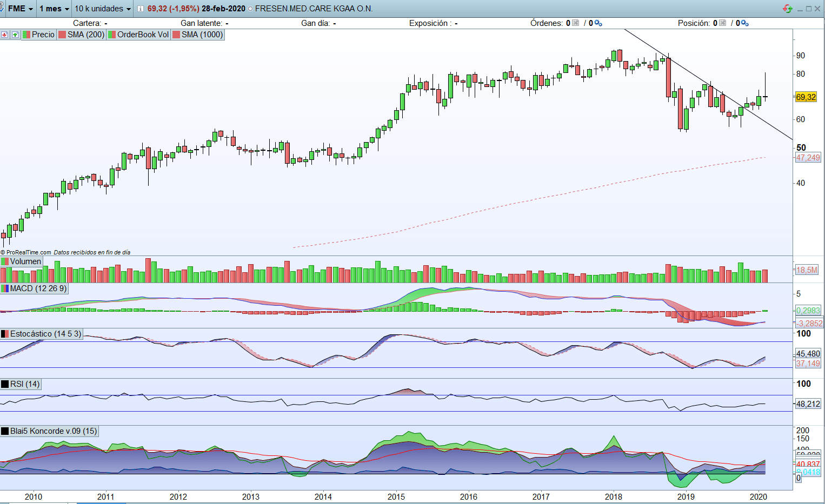Click the stochastic value label 45,480

pyautogui.click(x=808, y=354)
